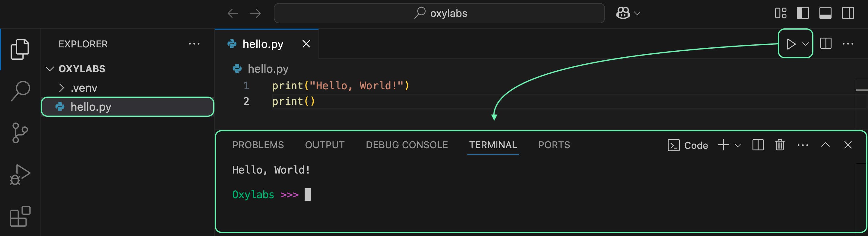868x236 pixels.
Task: Switch to the PROBLEMS tab
Action: pyautogui.click(x=258, y=145)
